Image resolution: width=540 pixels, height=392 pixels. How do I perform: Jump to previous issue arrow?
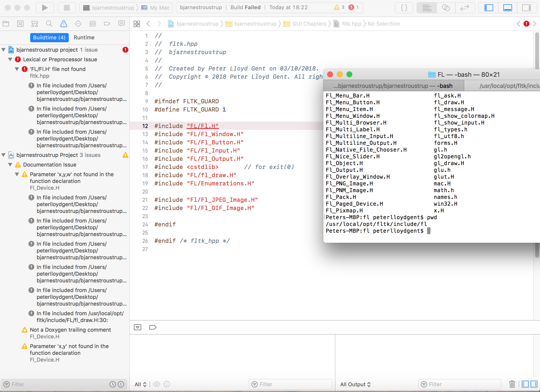point(519,24)
